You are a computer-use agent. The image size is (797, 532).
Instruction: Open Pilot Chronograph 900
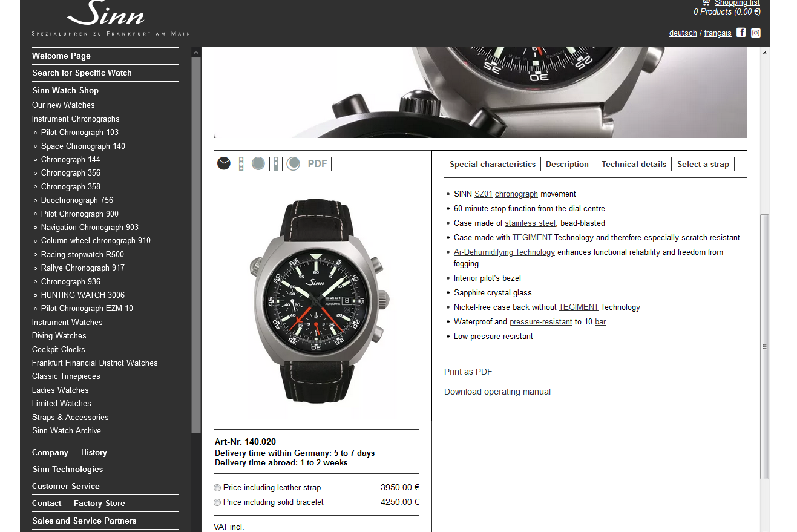click(x=80, y=214)
